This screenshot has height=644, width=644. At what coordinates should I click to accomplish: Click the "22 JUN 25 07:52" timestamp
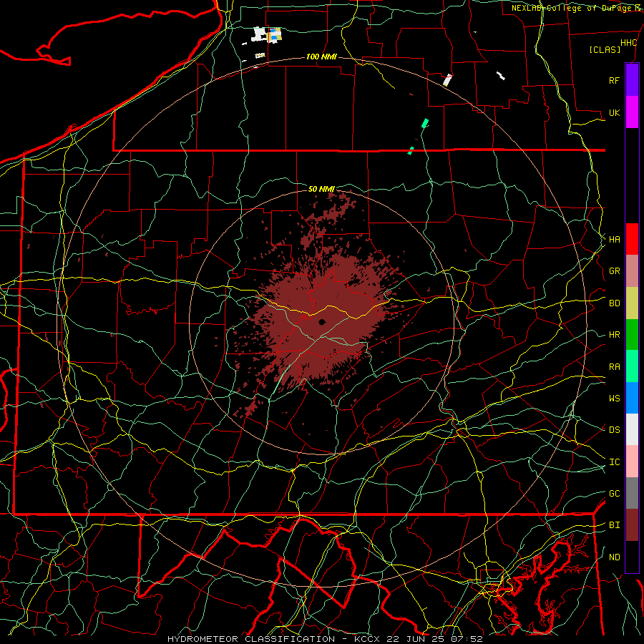point(435,639)
